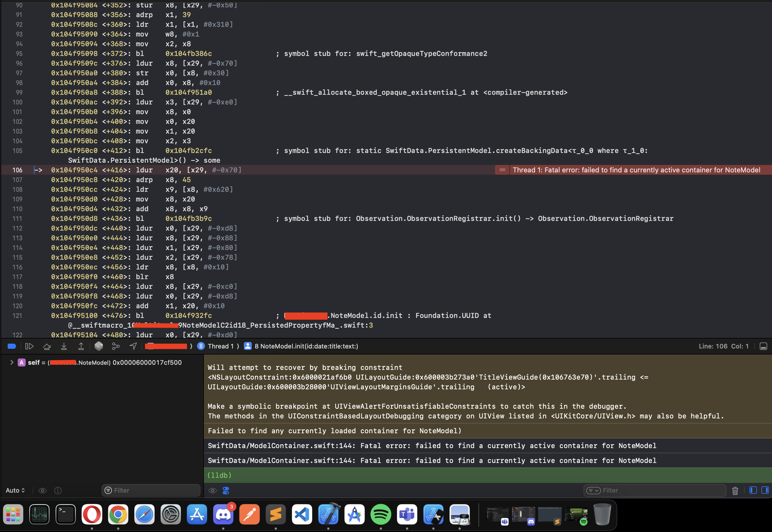Open Discord with 3 notifications
This screenshot has height=532, width=772.
[223, 514]
